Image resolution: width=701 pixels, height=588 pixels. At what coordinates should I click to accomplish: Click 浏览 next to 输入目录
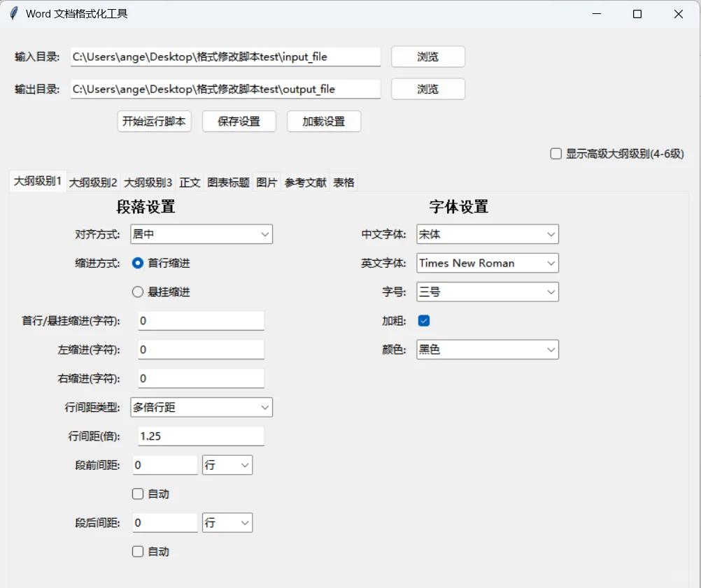coord(427,57)
